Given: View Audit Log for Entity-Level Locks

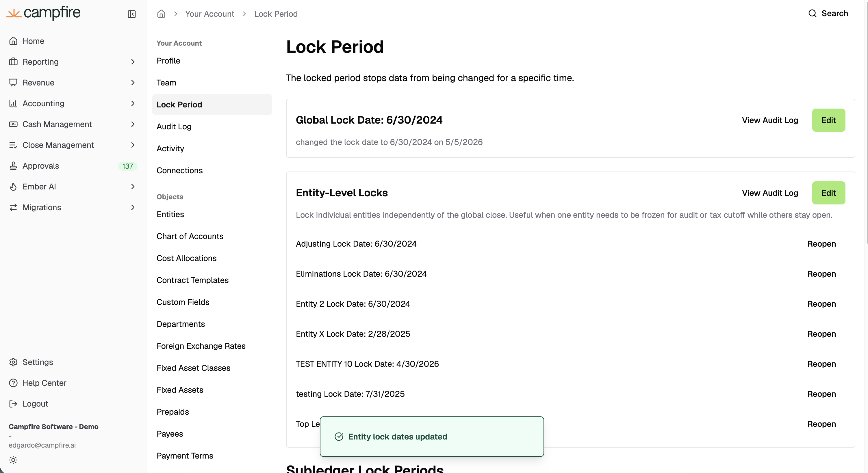Looking at the screenshot, I should tap(770, 193).
